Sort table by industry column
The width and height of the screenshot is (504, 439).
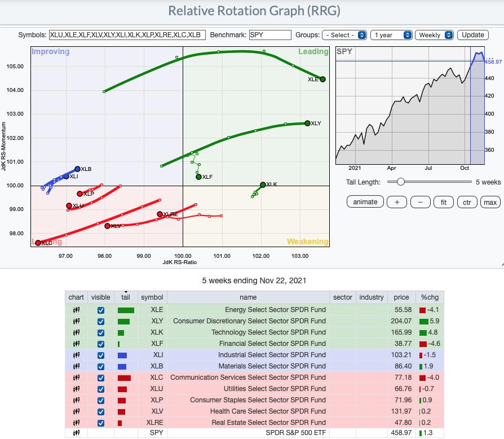tap(372, 297)
